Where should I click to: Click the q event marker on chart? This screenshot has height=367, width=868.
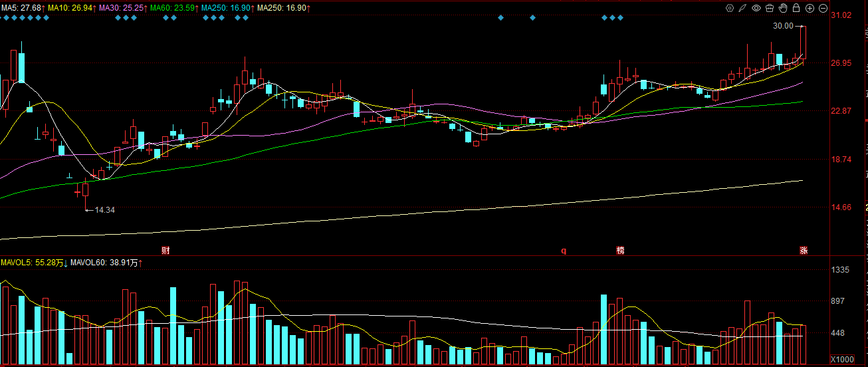coord(564,251)
